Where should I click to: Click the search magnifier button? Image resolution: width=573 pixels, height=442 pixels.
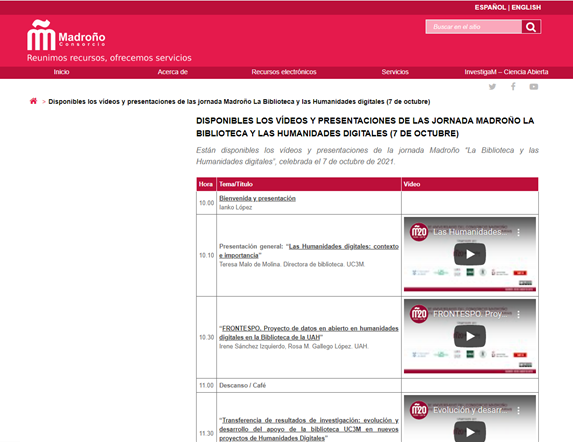531,27
